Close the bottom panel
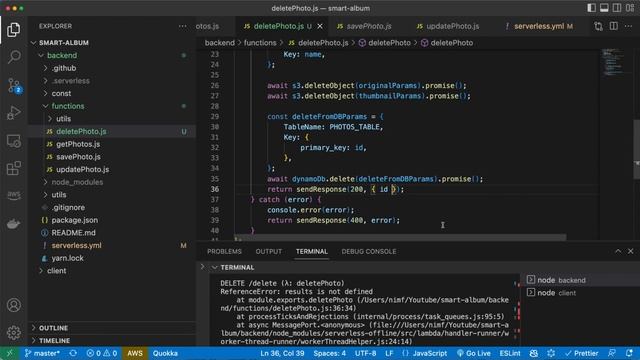 (631, 251)
